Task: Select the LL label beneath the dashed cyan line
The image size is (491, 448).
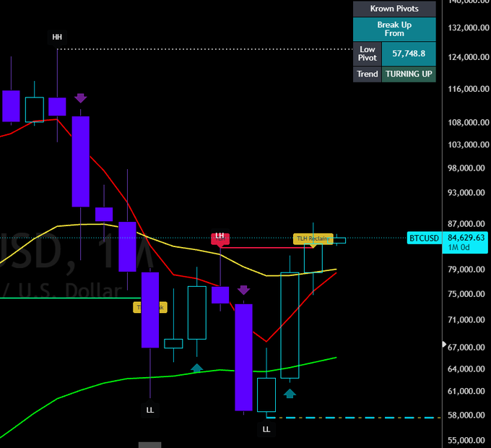Action: click(266, 429)
